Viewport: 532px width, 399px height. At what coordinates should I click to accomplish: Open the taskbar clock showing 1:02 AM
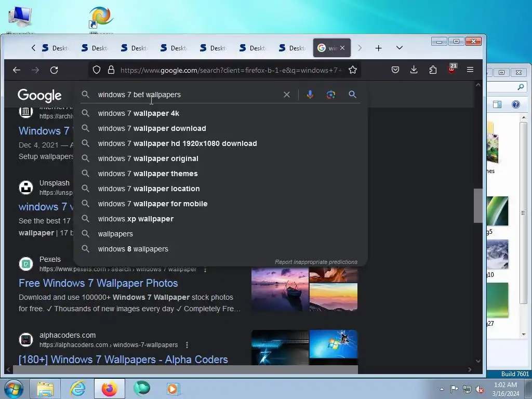tap(506, 389)
